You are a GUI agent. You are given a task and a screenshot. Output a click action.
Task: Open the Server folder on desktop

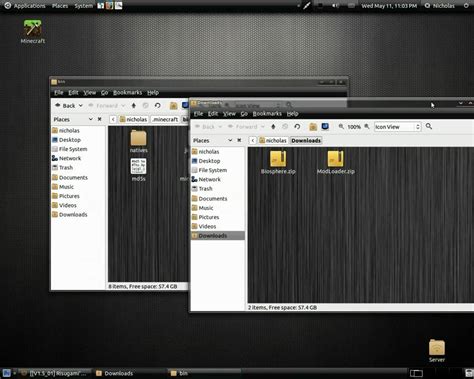pos(437,351)
